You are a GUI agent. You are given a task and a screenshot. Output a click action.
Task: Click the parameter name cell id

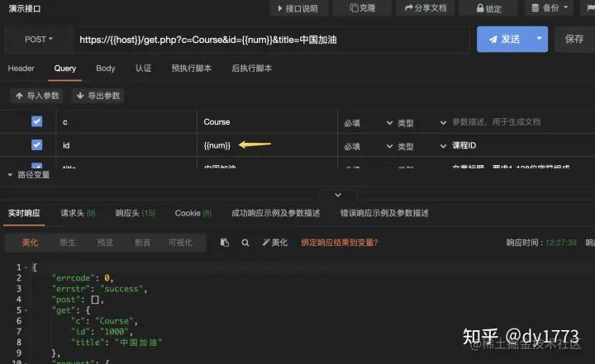[126, 145]
